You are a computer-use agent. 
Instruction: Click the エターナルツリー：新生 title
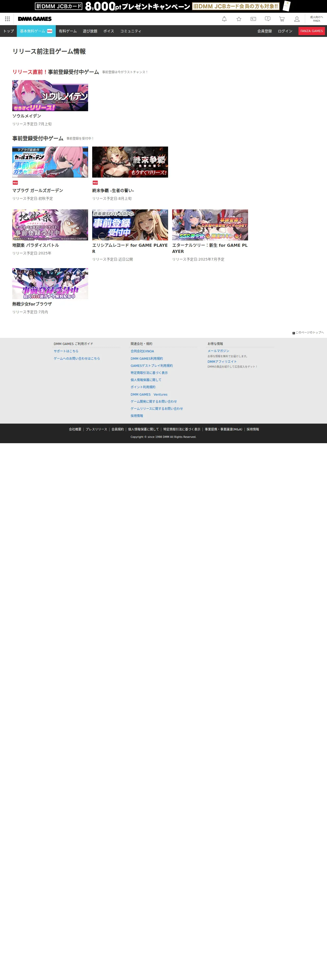coord(210,248)
